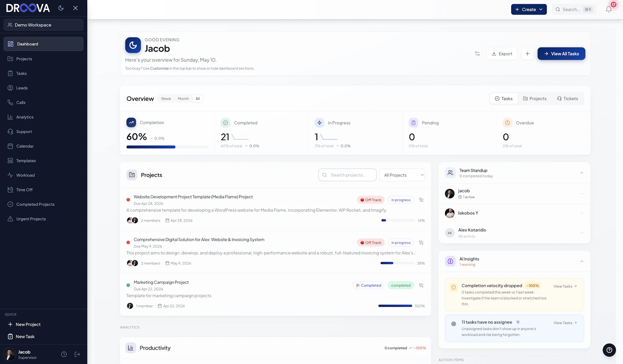Click the In Progress lightning icon
623x364 pixels.
click(319, 123)
